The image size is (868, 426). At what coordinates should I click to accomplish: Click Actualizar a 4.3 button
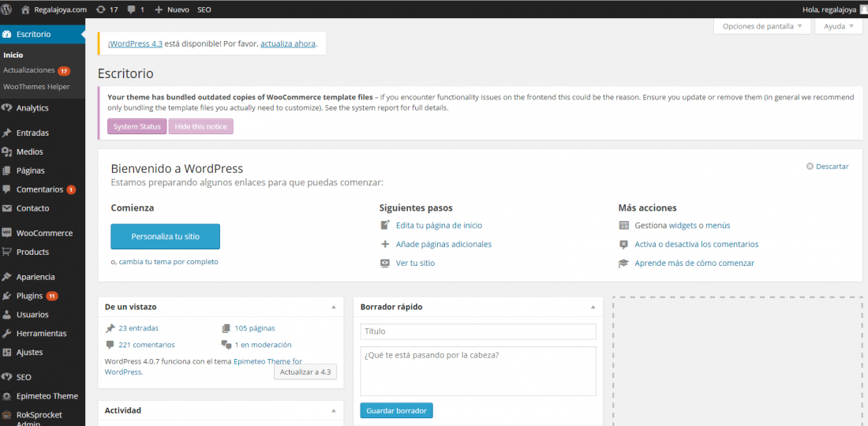click(x=305, y=372)
